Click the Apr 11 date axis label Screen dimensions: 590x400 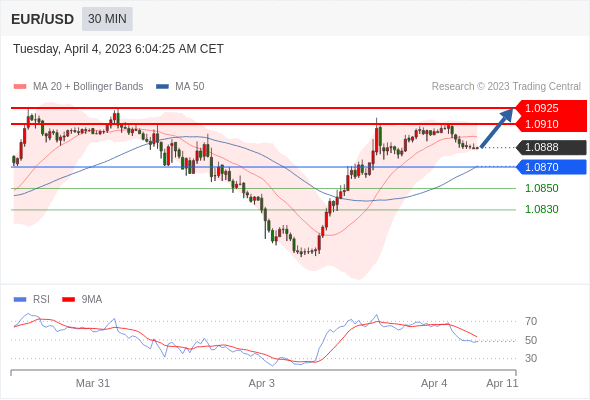[502, 383]
